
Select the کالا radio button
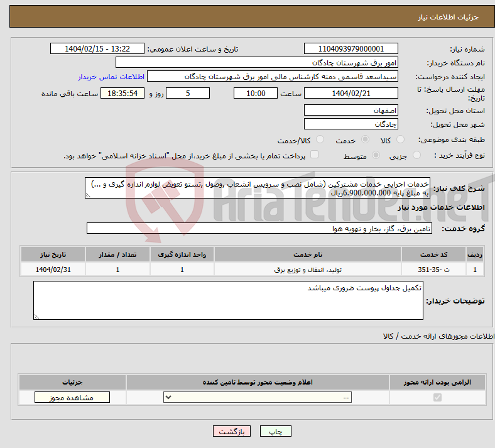pyautogui.click(x=400, y=139)
